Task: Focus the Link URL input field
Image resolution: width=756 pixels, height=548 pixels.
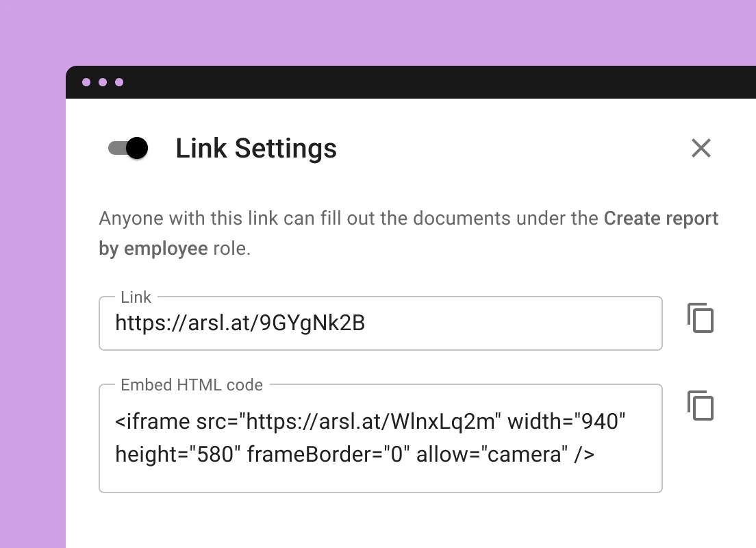Action: (380, 323)
